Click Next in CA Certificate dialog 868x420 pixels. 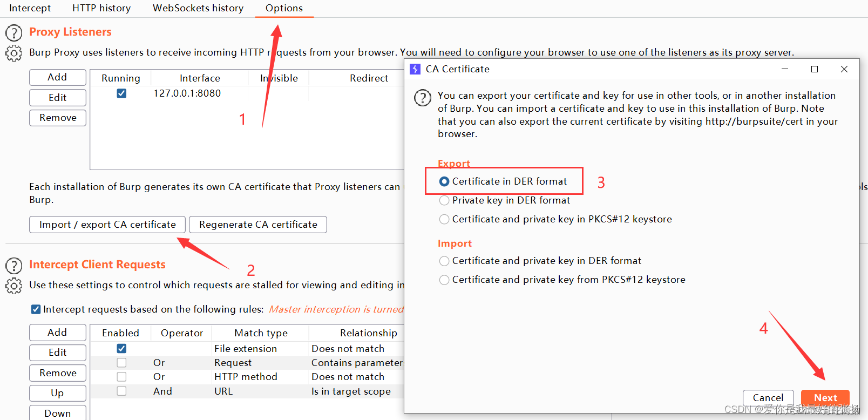[825, 398]
